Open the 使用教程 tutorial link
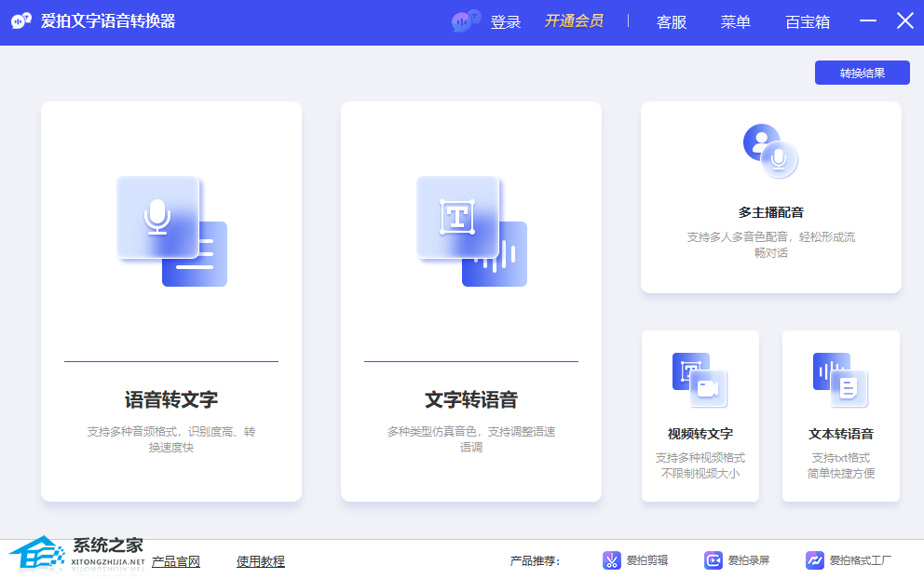 pos(261,562)
